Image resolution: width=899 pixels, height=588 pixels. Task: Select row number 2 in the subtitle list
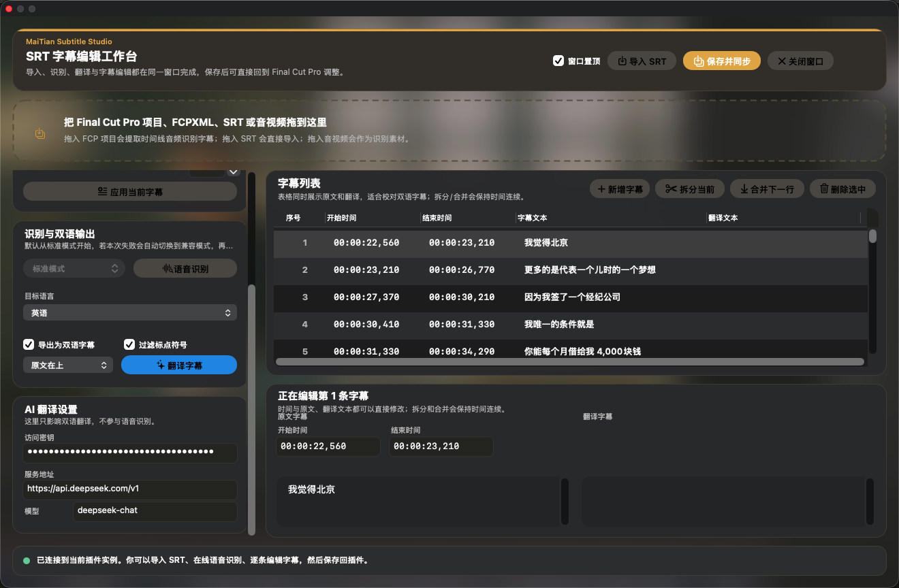[x=571, y=270]
